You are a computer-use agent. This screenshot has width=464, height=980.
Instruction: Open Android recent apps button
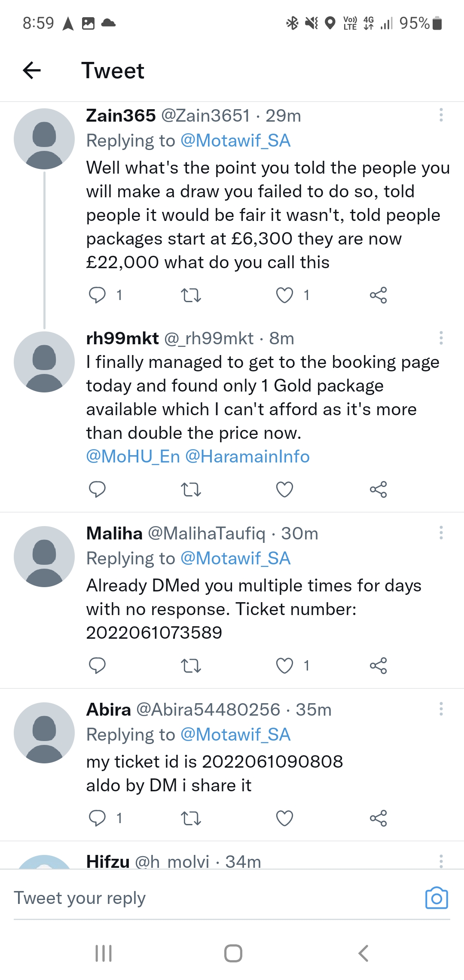coord(104,953)
